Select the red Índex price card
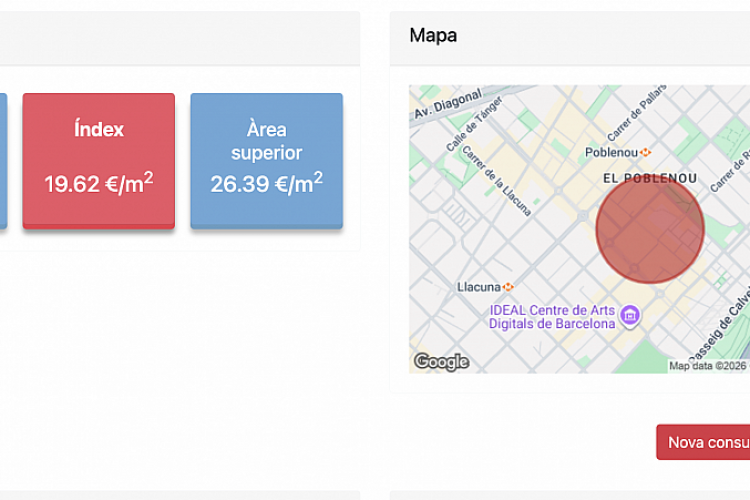The image size is (750, 500). (98, 160)
